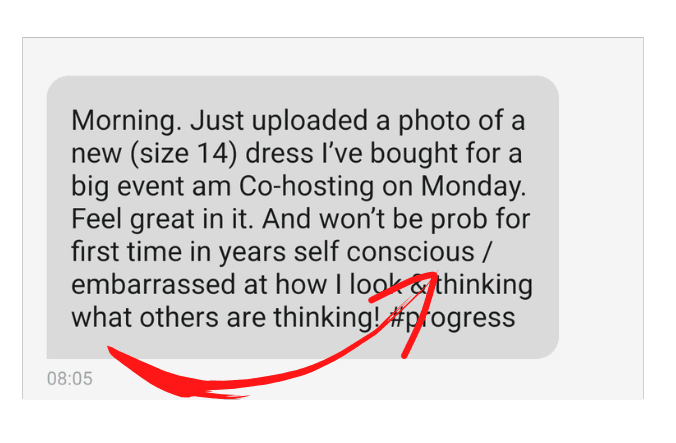Click the word 'dress' in the message

coord(279,154)
